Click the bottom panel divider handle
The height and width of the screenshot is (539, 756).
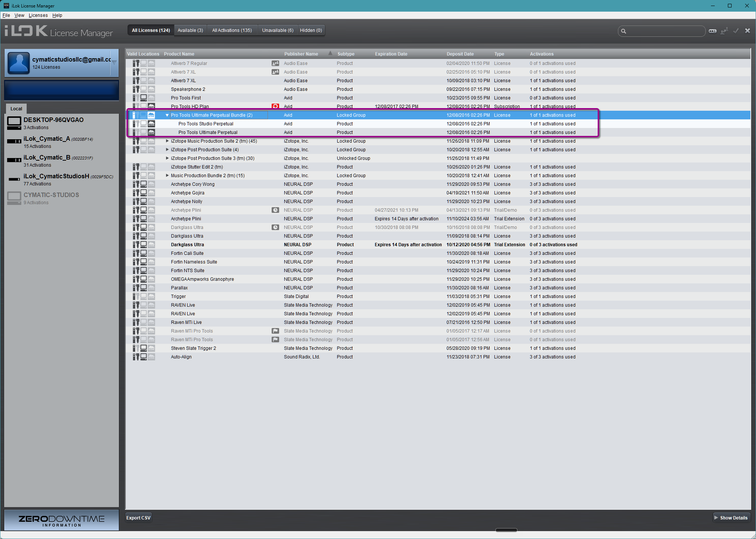pyautogui.click(x=506, y=530)
